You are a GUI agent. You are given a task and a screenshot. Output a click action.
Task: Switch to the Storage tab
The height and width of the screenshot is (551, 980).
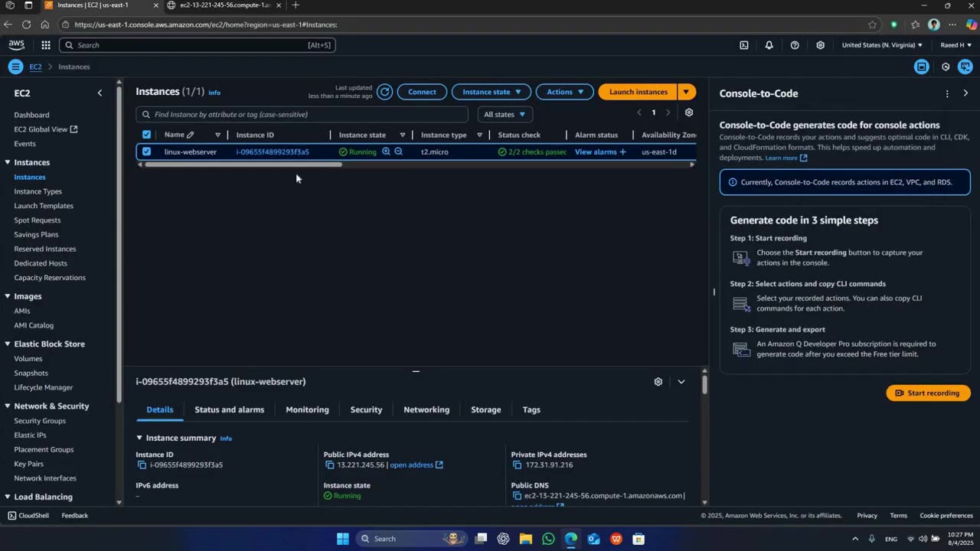pyautogui.click(x=485, y=410)
